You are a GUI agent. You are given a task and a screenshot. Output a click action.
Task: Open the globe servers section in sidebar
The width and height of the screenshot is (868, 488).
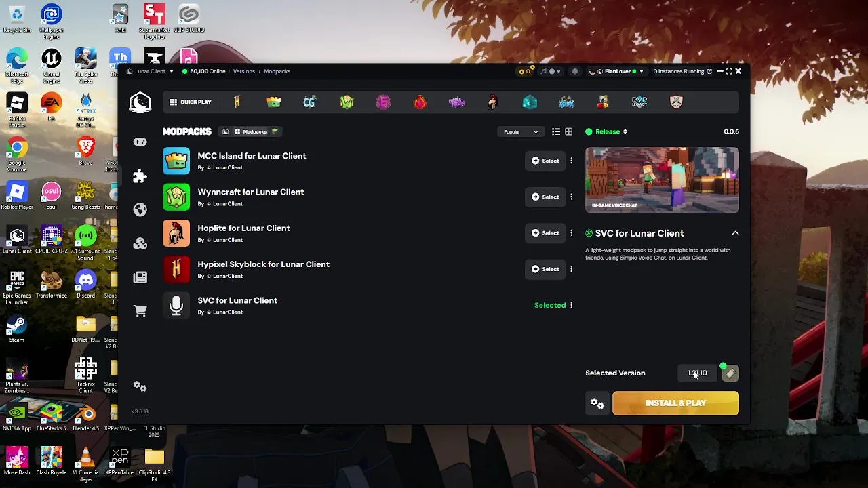tap(140, 209)
